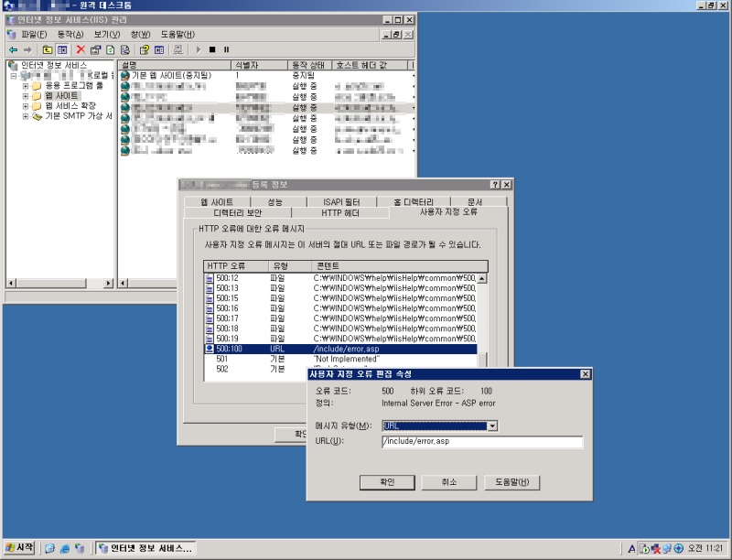Click the HTTP 오류 column header
The image size is (732, 560).
[x=236, y=266]
